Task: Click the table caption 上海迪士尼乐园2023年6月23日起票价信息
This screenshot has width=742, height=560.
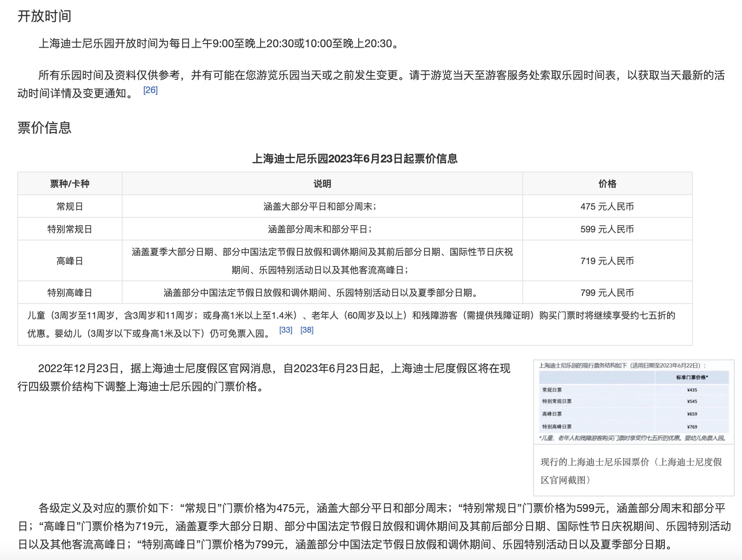Action: 355,159
